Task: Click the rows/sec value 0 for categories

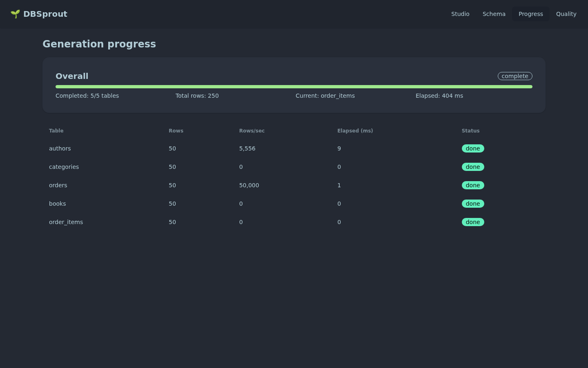Action: pos(241,167)
